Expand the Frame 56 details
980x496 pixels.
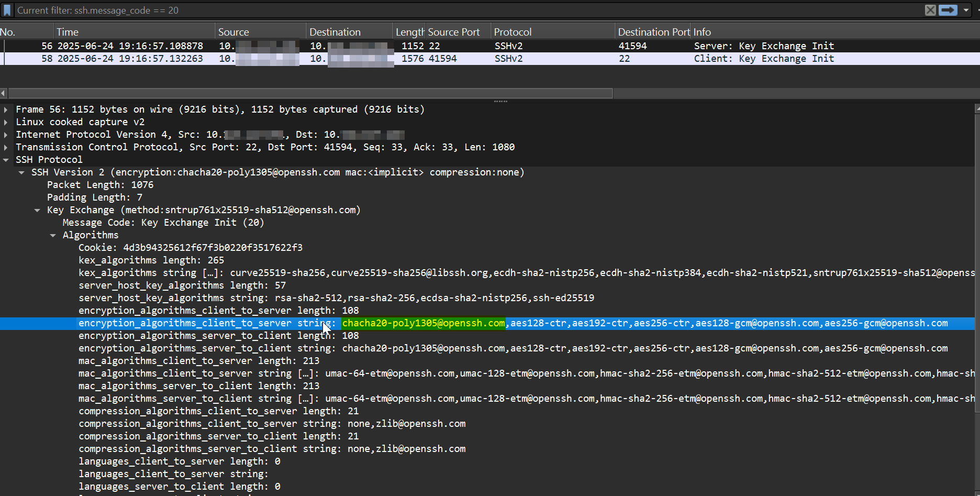[x=6, y=109]
